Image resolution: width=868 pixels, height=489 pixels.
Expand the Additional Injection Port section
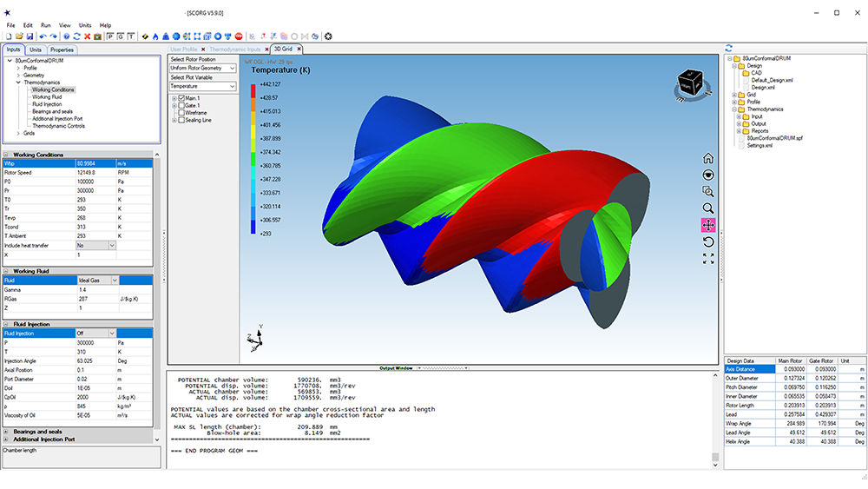(x=6, y=439)
